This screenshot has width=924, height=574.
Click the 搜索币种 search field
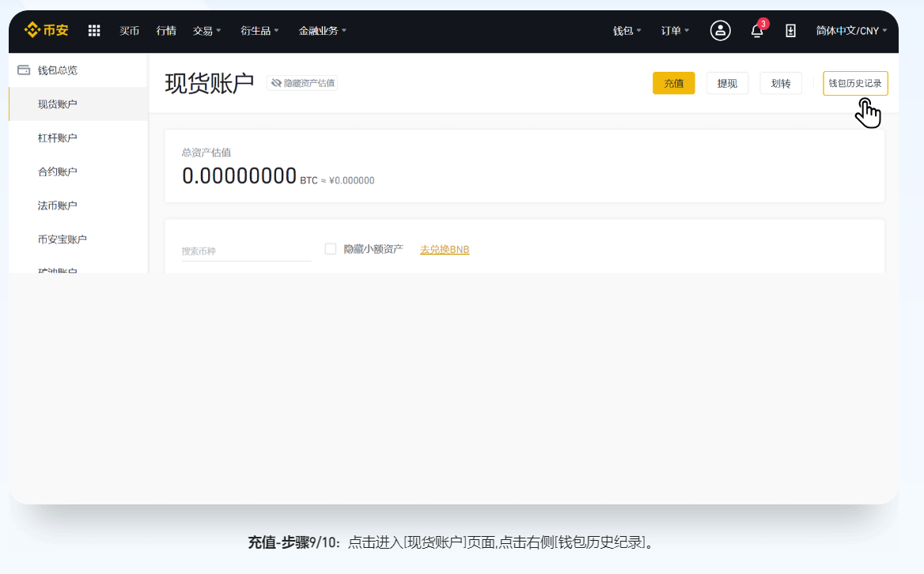246,251
